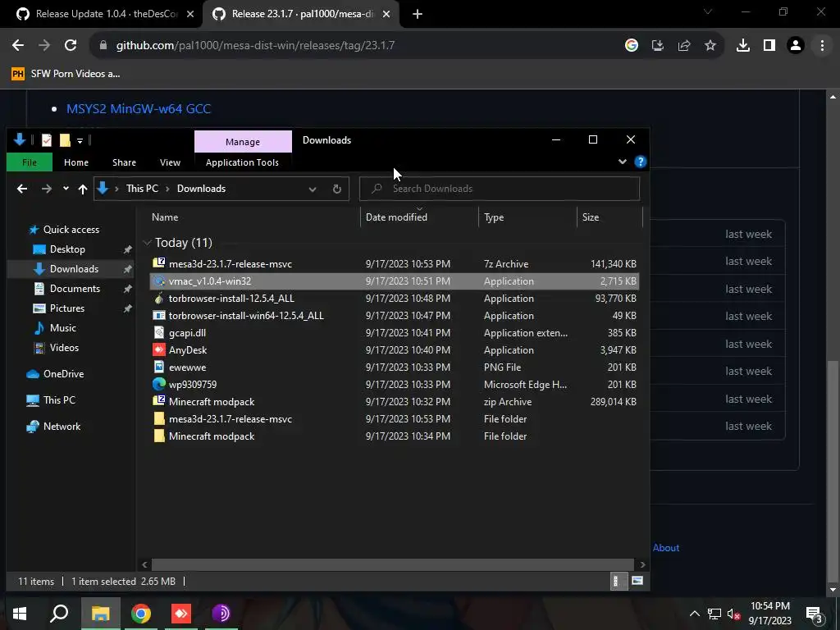The height and width of the screenshot is (630, 840).
Task: Go back in File Explorer
Action: pyautogui.click(x=22, y=189)
